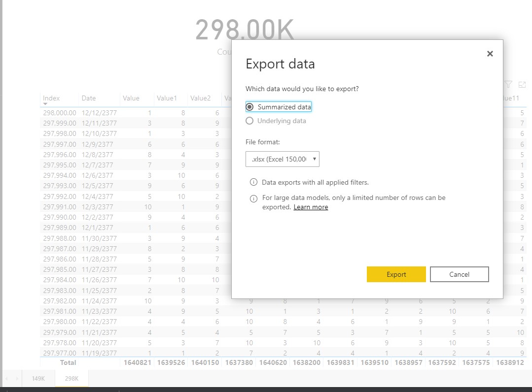Switch to the 149K page tab
The width and height of the screenshot is (532, 392).
[x=38, y=378]
